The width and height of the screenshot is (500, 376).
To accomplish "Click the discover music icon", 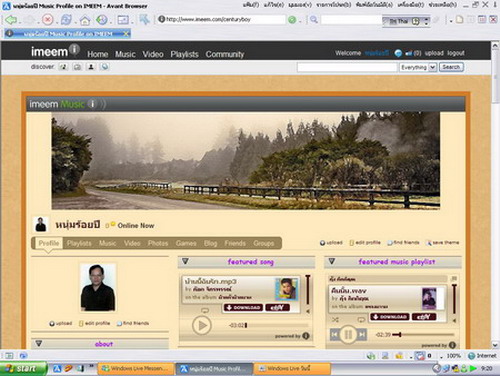I will point(63,67).
